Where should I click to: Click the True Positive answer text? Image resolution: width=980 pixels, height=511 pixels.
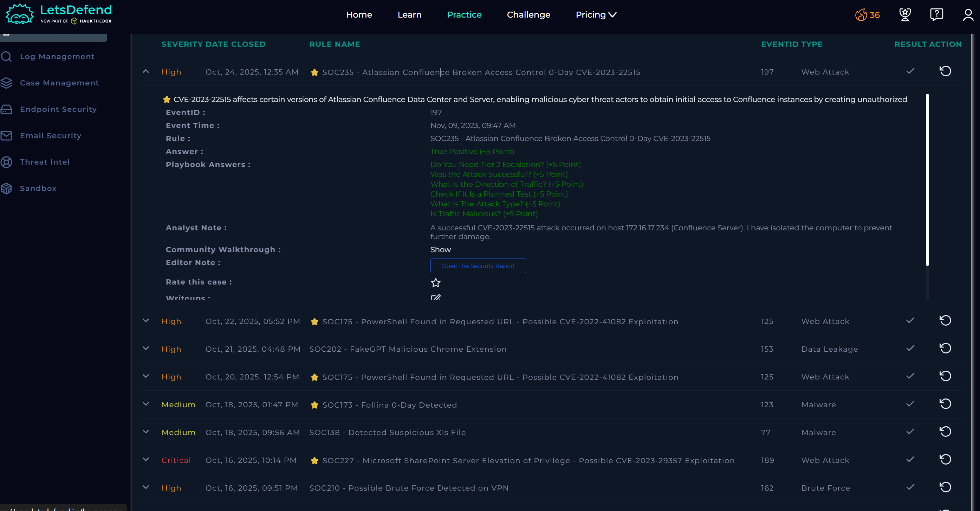coord(472,152)
